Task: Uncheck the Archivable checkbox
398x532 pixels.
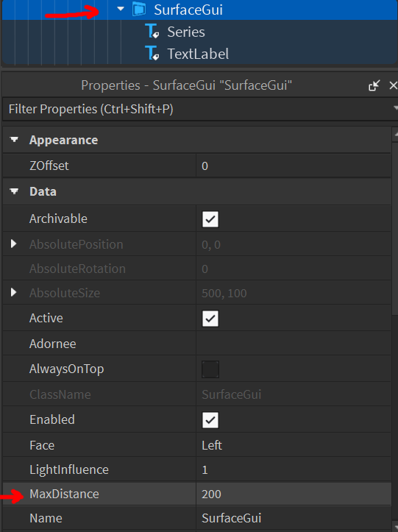Action: [210, 219]
